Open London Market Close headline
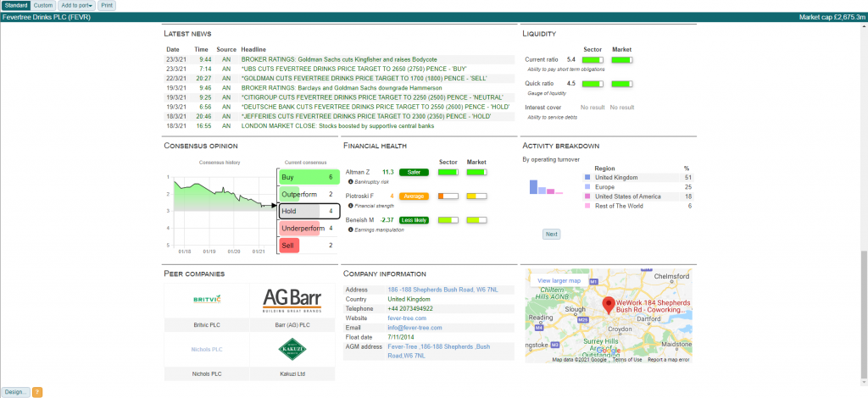This screenshot has height=398, width=868. [x=337, y=126]
